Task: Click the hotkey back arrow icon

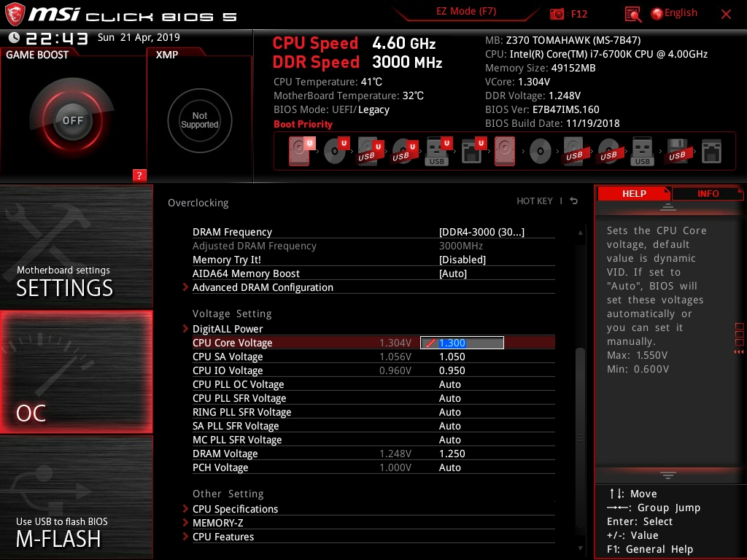Action: pyautogui.click(x=574, y=201)
